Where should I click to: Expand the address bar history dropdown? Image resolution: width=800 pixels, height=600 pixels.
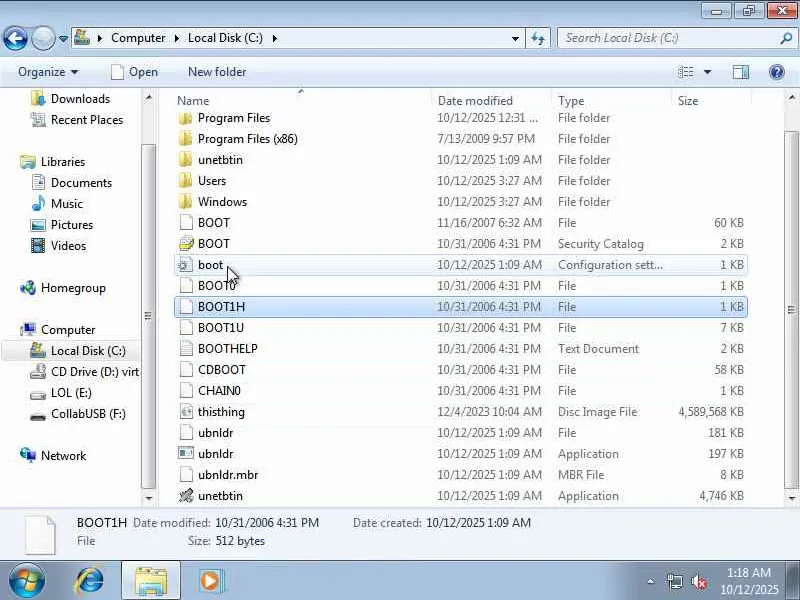point(515,38)
